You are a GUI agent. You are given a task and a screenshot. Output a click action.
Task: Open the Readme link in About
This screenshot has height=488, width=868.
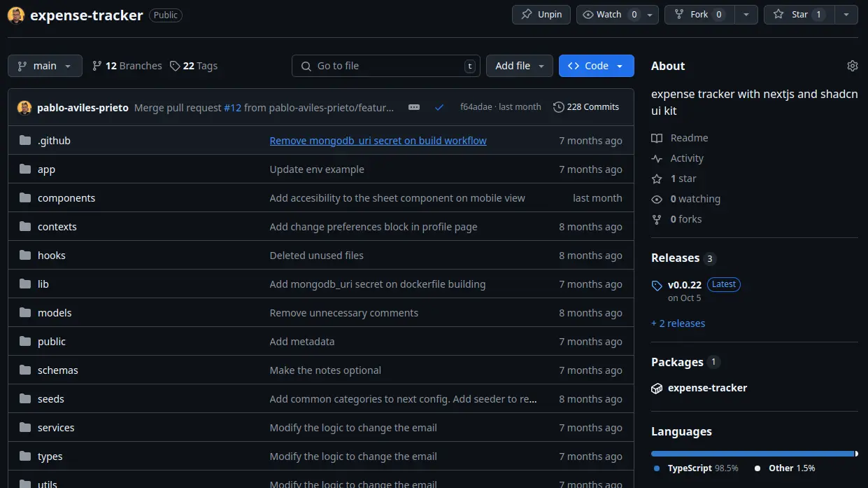pos(688,138)
